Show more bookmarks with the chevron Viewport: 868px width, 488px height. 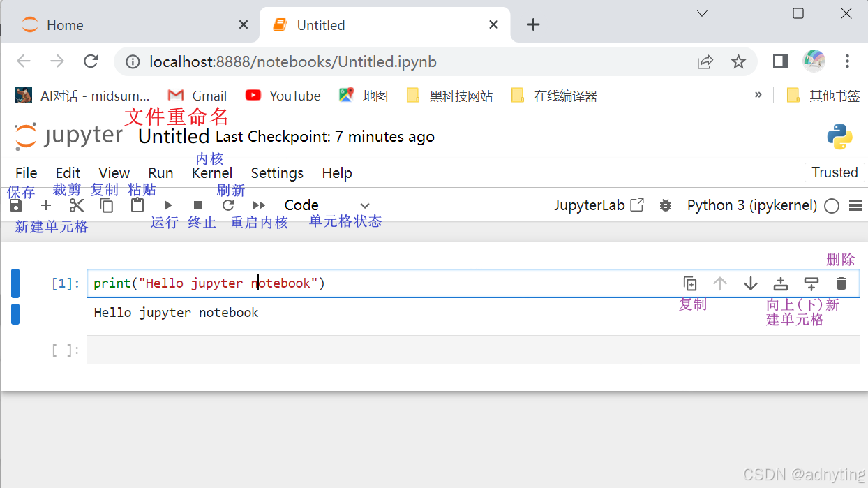click(x=758, y=95)
